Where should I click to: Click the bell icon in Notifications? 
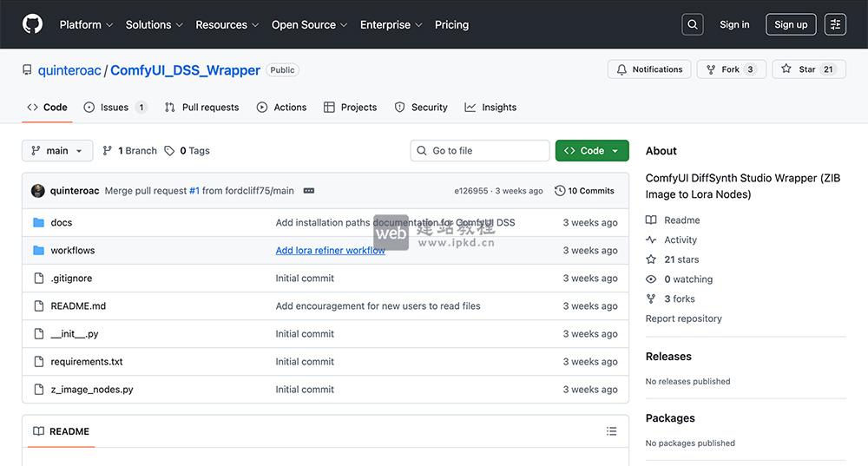[621, 69]
